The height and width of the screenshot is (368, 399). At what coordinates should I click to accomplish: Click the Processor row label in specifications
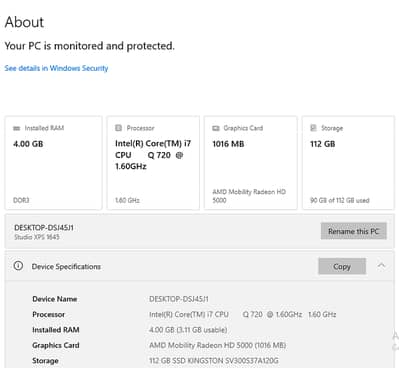48,314
